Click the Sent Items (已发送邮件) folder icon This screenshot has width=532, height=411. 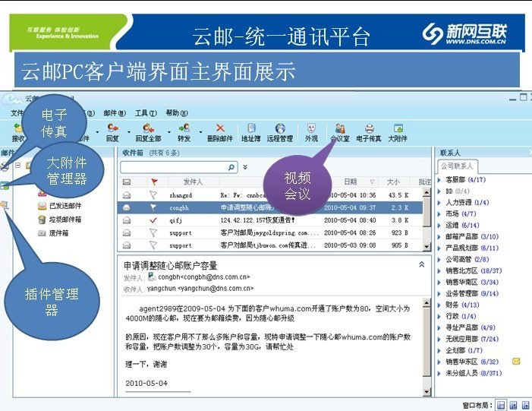42,206
